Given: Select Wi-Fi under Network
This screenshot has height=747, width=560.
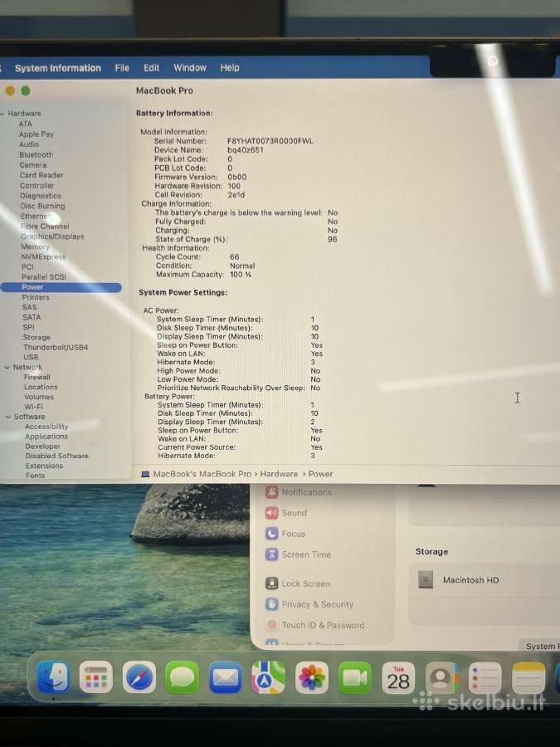Looking at the screenshot, I should coord(34,407).
